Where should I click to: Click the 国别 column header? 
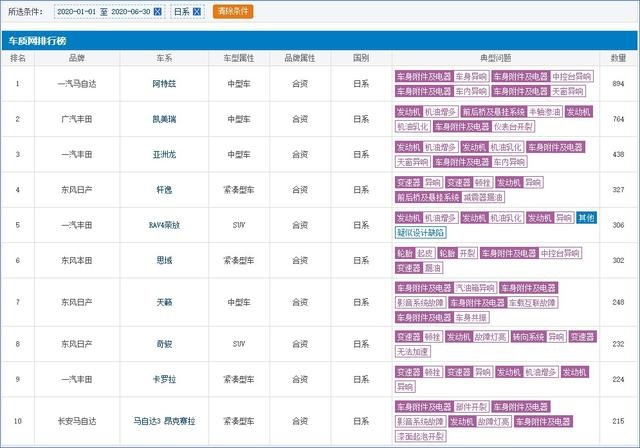pyautogui.click(x=361, y=58)
